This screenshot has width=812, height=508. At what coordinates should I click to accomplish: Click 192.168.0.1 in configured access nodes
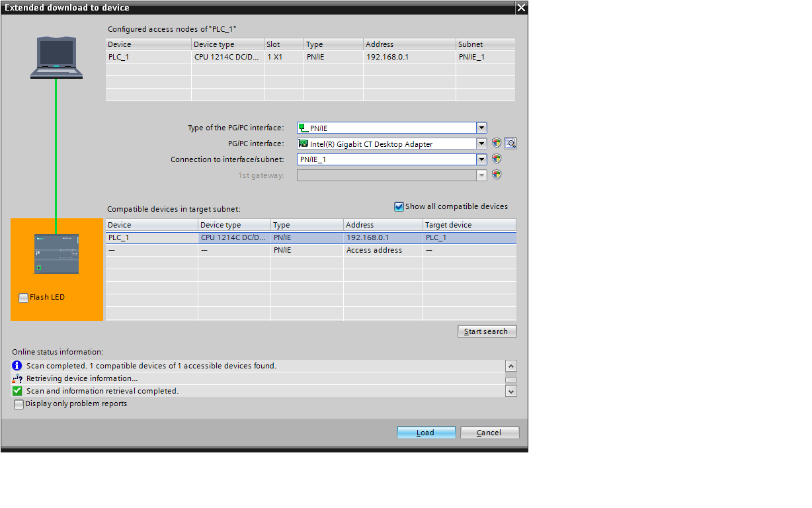[387, 57]
